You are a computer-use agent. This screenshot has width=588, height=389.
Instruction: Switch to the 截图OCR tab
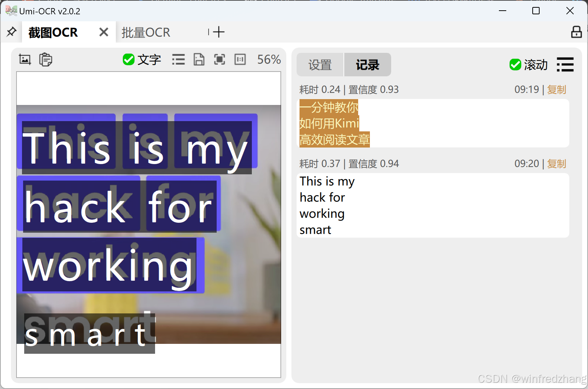[53, 33]
